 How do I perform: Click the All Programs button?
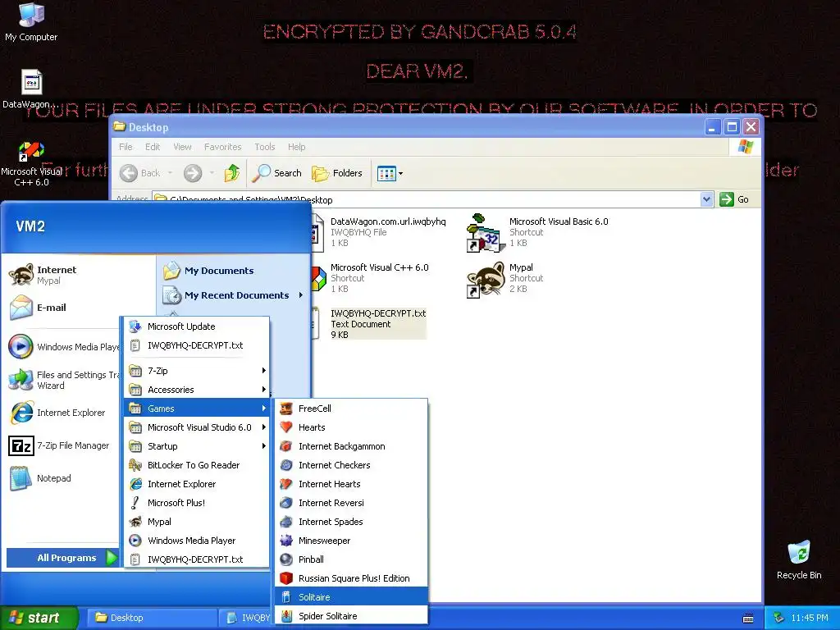coord(62,558)
